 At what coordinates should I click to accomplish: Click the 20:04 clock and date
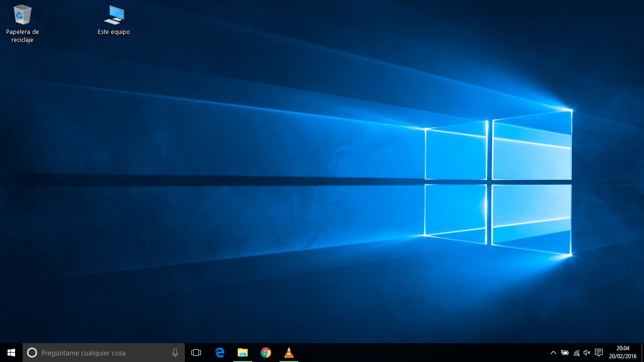pyautogui.click(x=622, y=353)
